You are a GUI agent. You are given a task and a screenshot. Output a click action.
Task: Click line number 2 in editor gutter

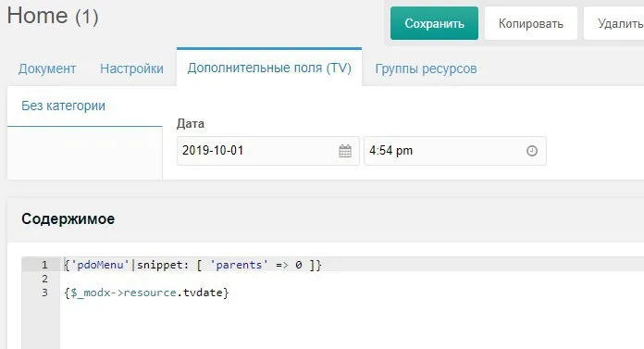(x=44, y=279)
